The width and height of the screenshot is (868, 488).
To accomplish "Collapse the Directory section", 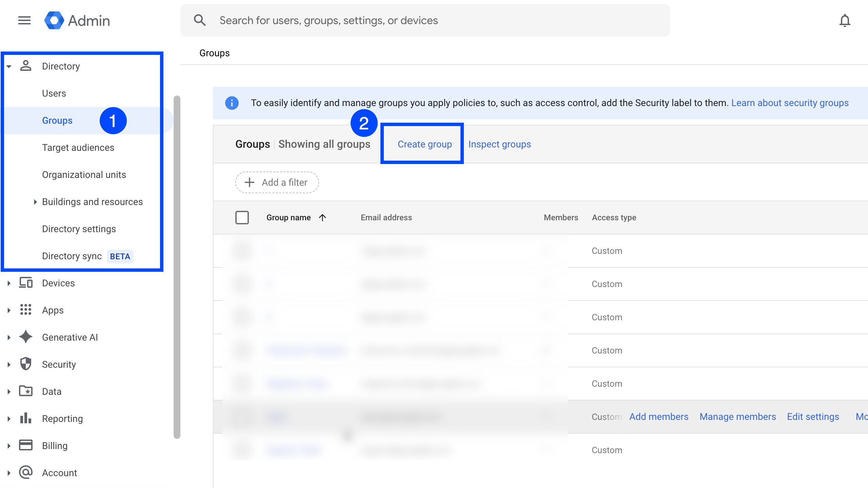I will [9, 66].
